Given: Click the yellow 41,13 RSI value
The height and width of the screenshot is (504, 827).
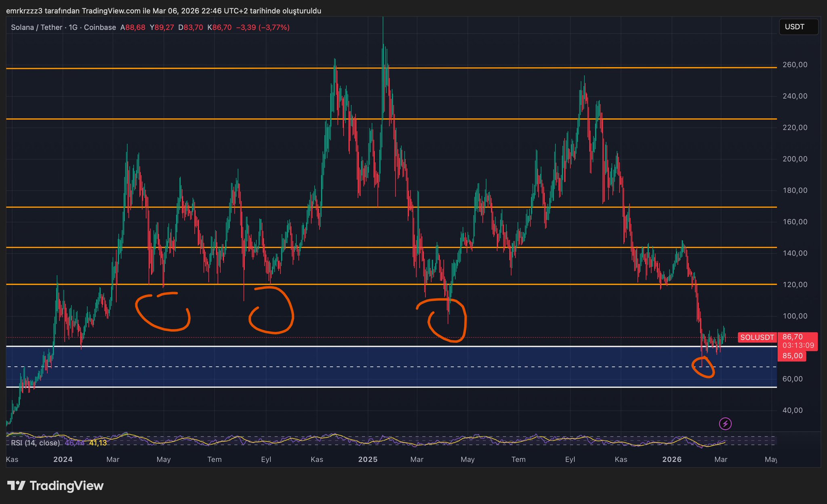Looking at the screenshot, I should [x=98, y=443].
